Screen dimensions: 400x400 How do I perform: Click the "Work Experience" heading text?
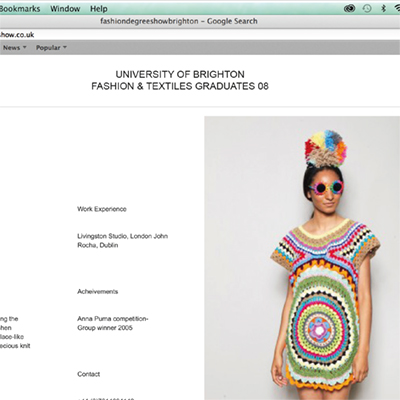[x=102, y=209]
